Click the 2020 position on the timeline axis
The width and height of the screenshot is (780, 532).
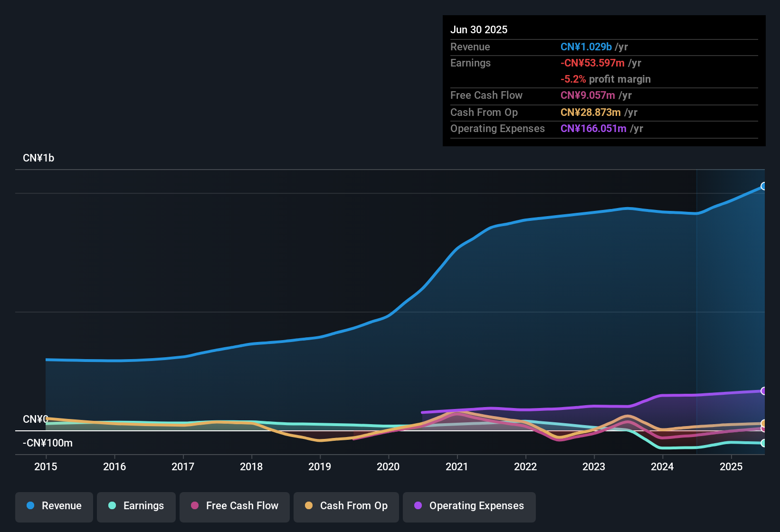389,467
